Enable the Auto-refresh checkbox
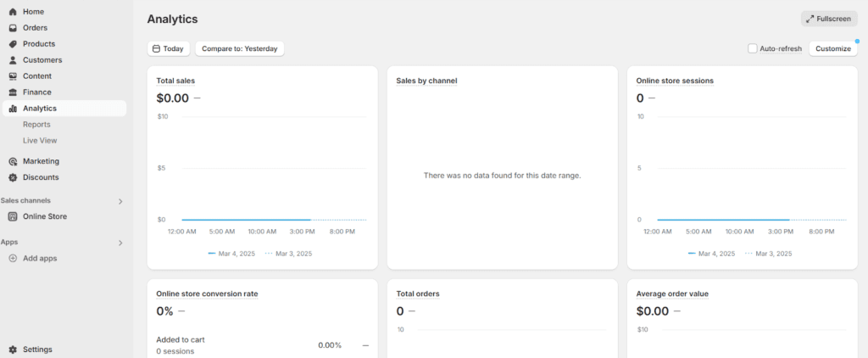 click(x=753, y=48)
